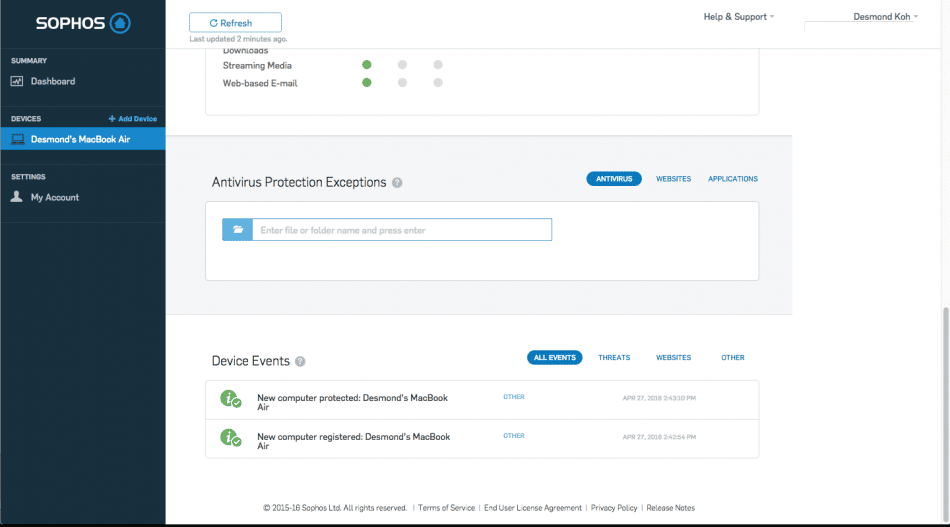Click the Add Device link
This screenshot has width=950, height=527.
tap(133, 119)
